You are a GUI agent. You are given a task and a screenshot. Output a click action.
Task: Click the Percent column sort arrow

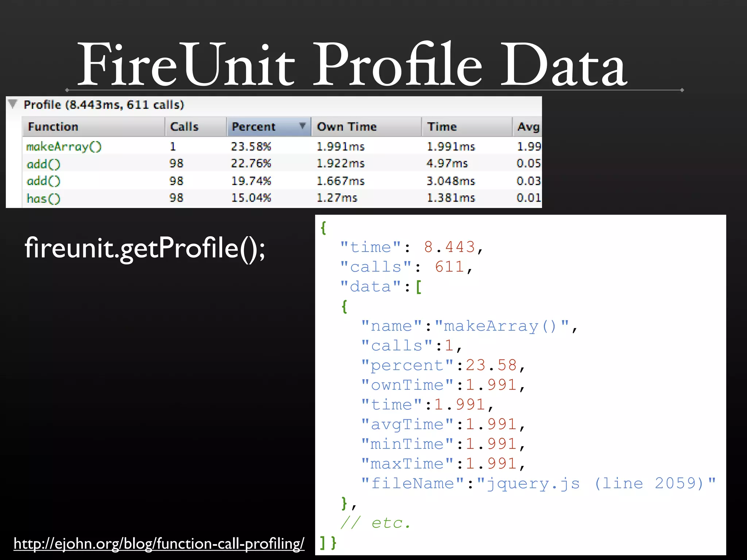(x=302, y=126)
